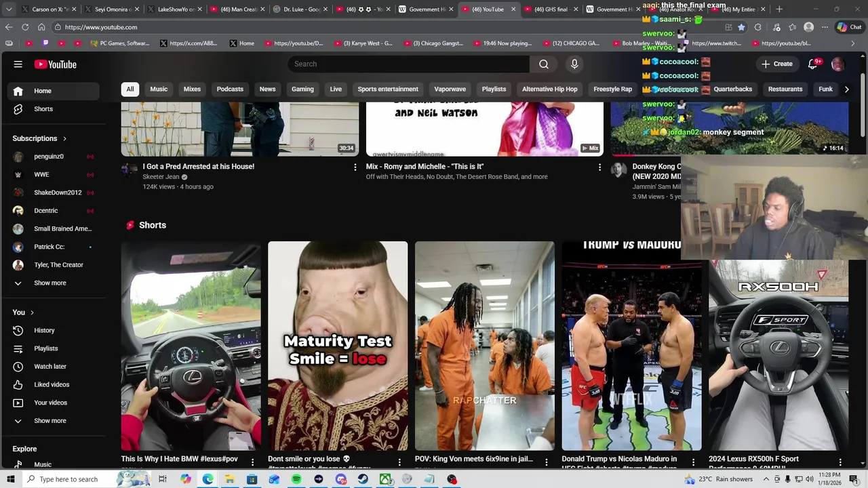The height and width of the screenshot is (488, 868).
Task: Open the account avatar menu
Action: coord(837,64)
